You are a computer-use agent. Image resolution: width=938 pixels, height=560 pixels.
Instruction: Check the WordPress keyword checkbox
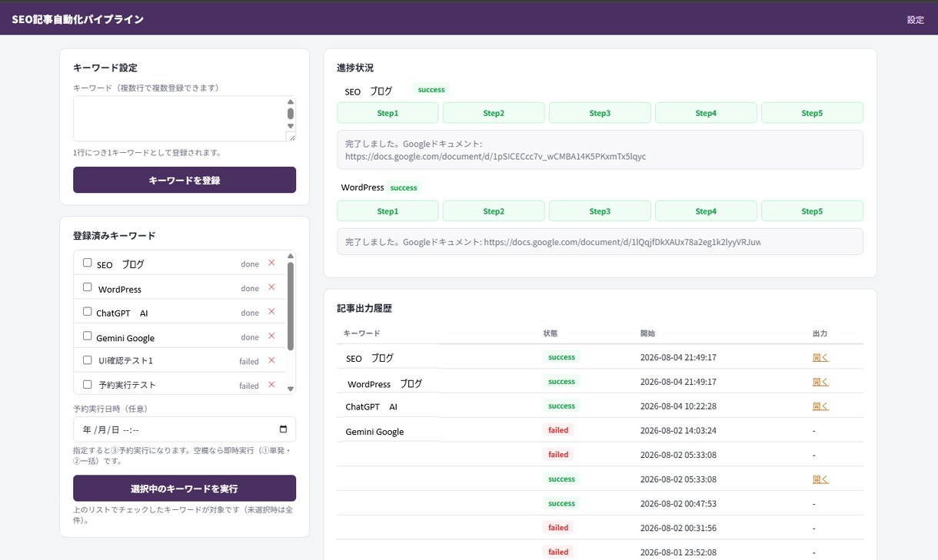pyautogui.click(x=88, y=287)
